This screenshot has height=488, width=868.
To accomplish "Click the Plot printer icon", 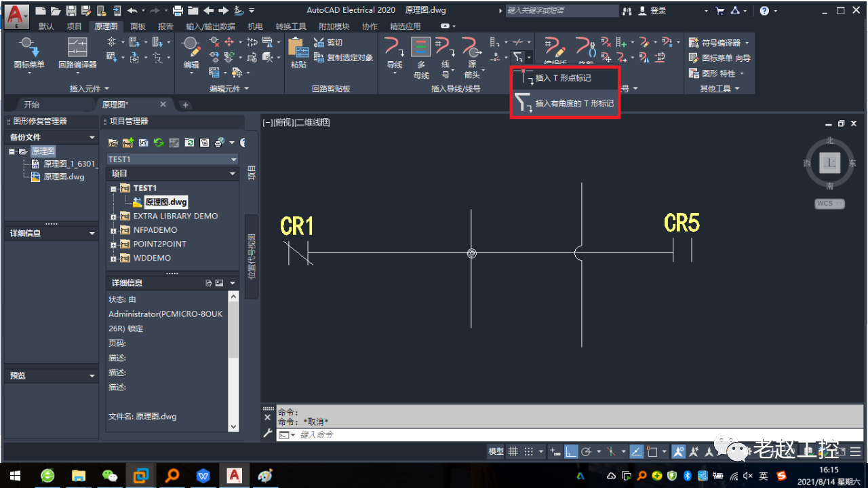I will 178,11.
